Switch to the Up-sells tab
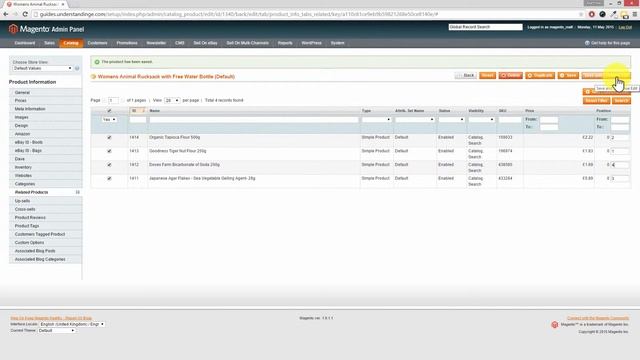Screen dimensions: 640x360 45,201
